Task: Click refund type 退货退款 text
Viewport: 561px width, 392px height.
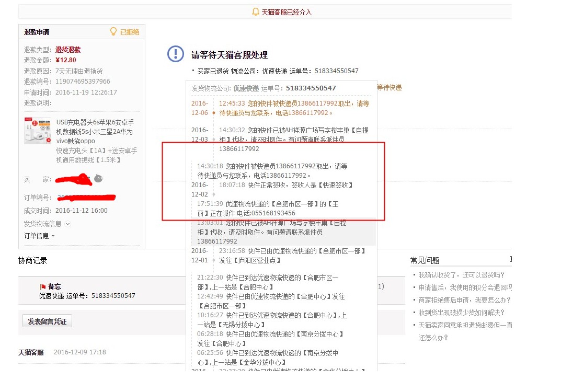Action: pyautogui.click(x=68, y=49)
